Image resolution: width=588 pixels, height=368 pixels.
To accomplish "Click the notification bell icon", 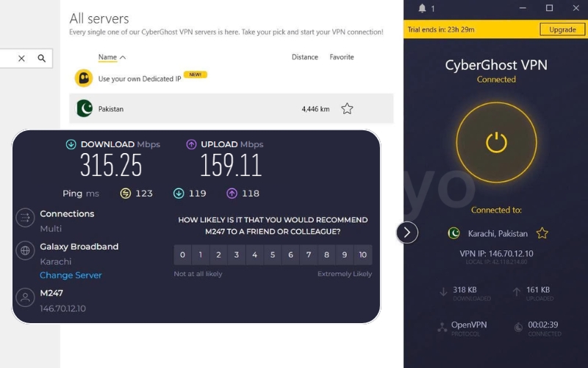I will [422, 8].
